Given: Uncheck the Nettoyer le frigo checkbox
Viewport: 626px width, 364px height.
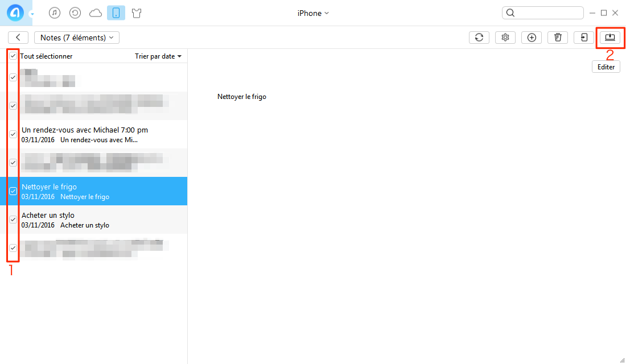Looking at the screenshot, I should click(13, 191).
